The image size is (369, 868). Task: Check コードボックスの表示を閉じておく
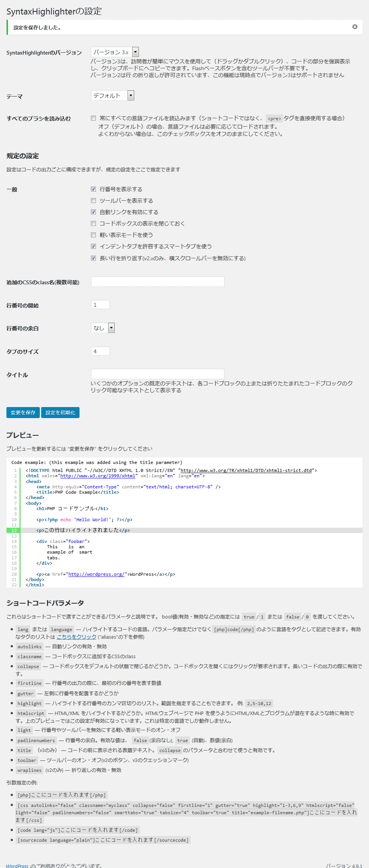coord(93,224)
